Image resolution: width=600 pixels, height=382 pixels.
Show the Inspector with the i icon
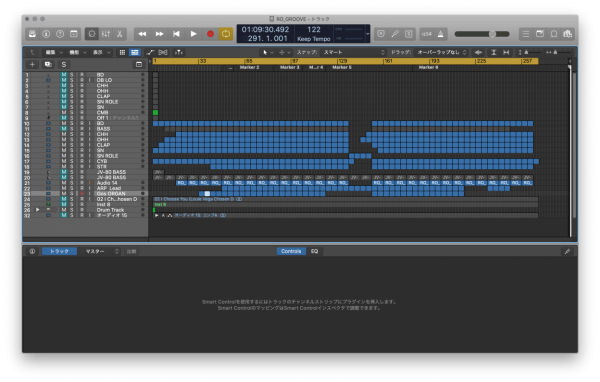tap(46, 34)
